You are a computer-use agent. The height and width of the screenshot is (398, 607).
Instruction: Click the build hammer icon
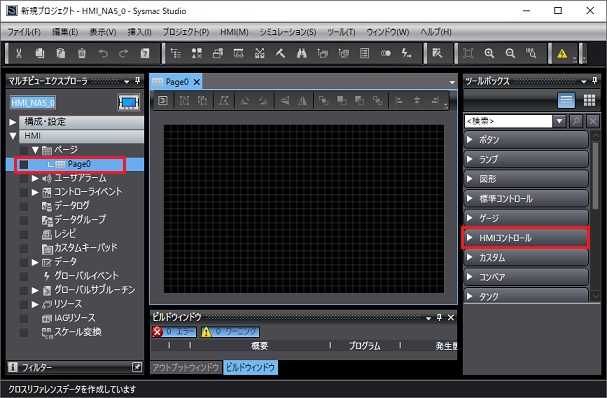pos(281,53)
